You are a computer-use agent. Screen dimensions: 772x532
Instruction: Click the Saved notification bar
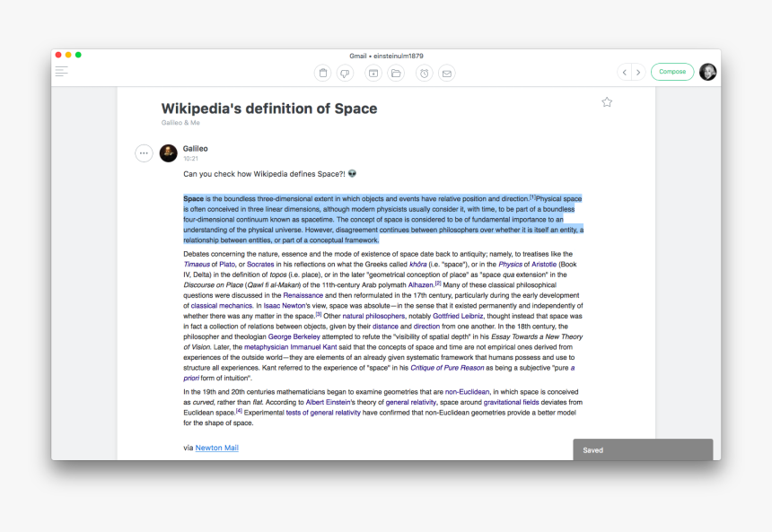643,449
